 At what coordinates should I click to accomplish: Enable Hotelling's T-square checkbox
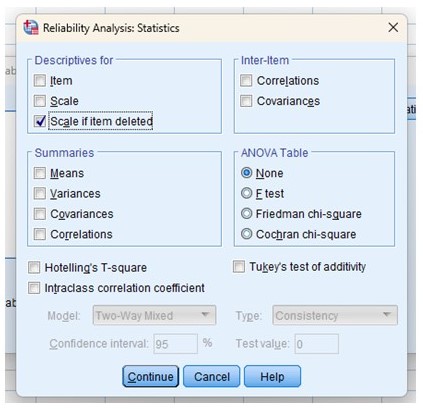pyautogui.click(x=34, y=268)
